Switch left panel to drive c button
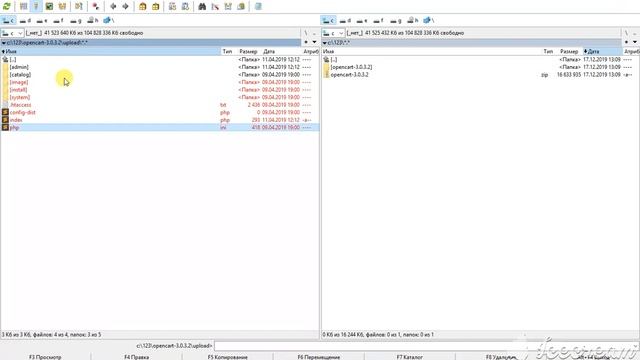This screenshot has height=360, width=640. (x=8, y=20)
